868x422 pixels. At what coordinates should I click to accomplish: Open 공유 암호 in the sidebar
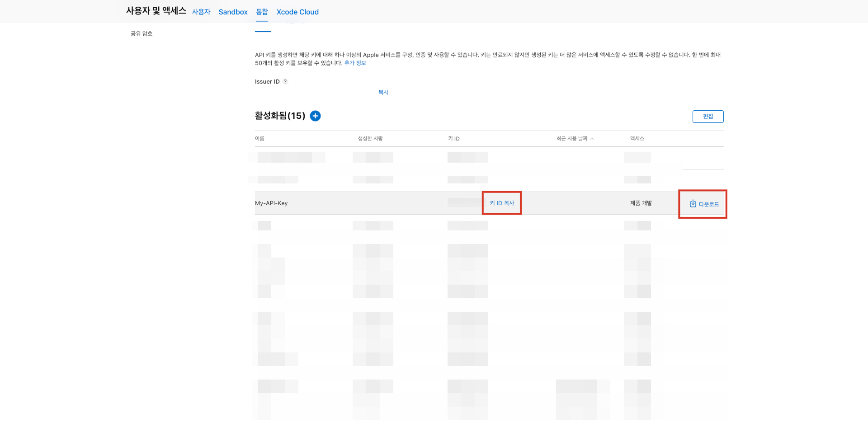[x=142, y=33]
